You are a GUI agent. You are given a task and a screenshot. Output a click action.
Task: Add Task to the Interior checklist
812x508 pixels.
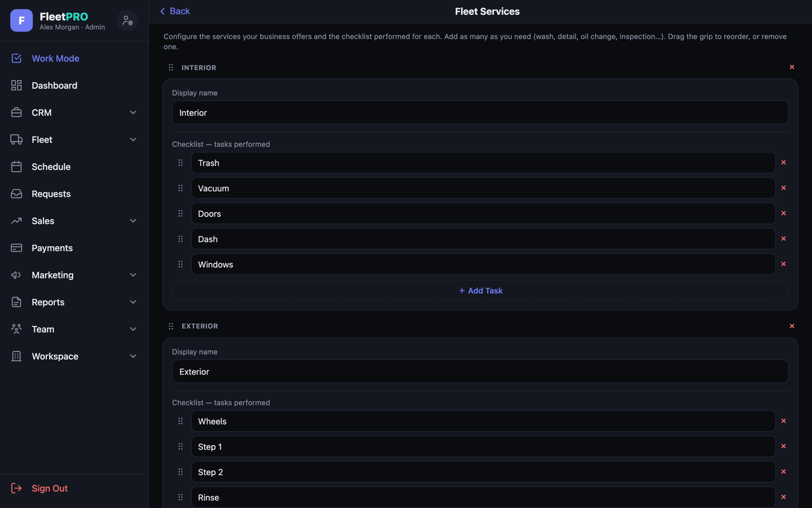coord(480,291)
